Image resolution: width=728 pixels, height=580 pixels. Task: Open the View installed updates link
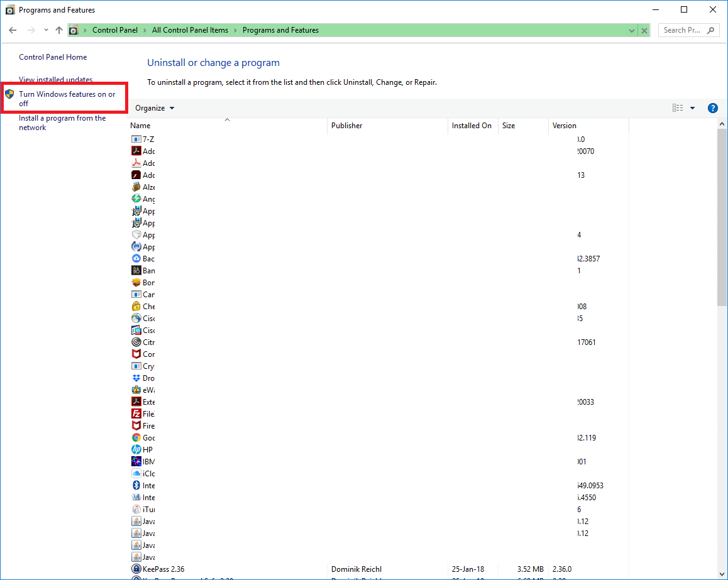tap(56, 79)
